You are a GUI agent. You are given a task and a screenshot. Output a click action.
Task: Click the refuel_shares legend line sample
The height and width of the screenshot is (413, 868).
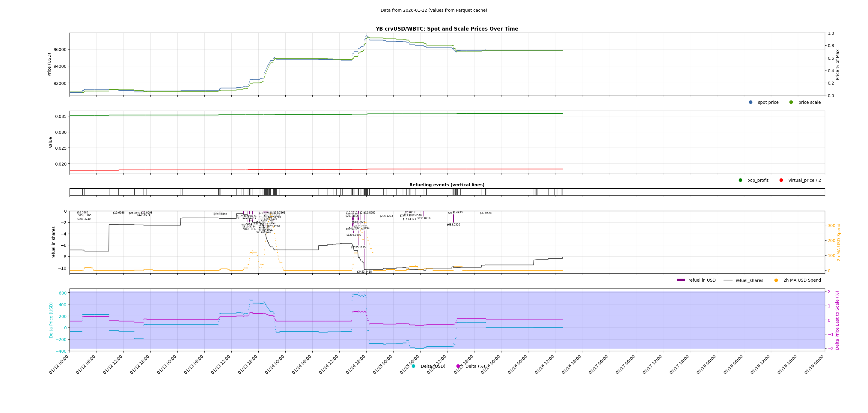(728, 280)
